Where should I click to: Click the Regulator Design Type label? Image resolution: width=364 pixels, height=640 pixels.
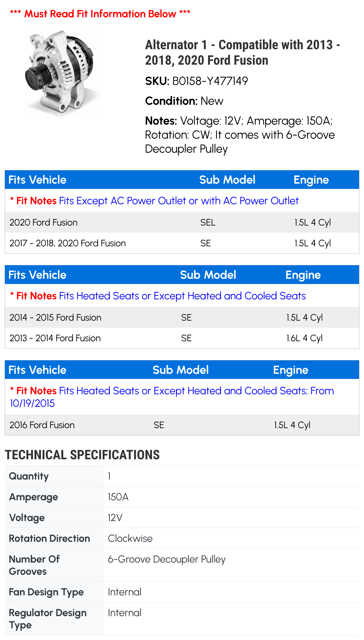click(x=48, y=619)
